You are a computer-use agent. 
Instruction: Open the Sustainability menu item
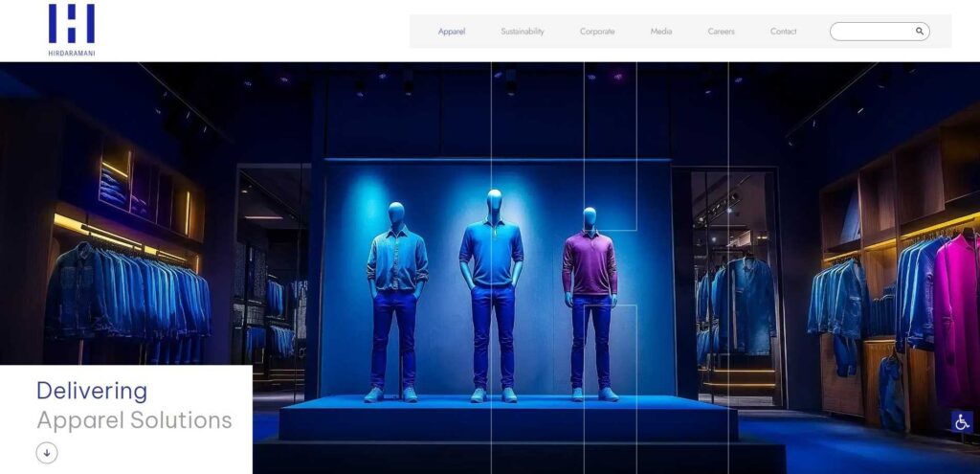click(523, 32)
